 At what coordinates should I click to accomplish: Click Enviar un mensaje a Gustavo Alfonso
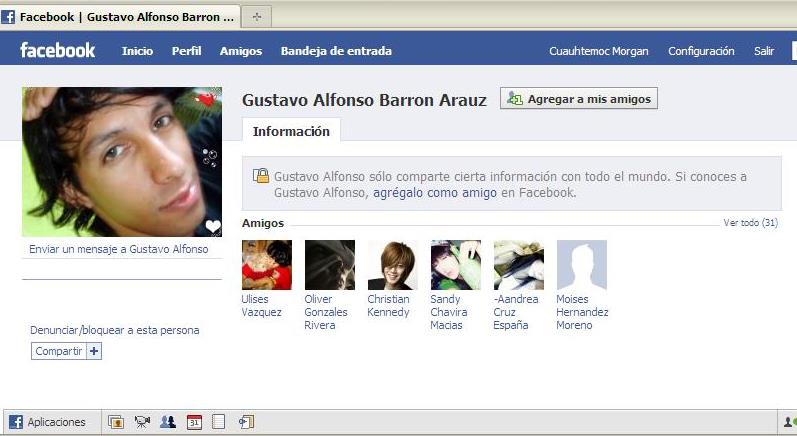pyautogui.click(x=119, y=249)
